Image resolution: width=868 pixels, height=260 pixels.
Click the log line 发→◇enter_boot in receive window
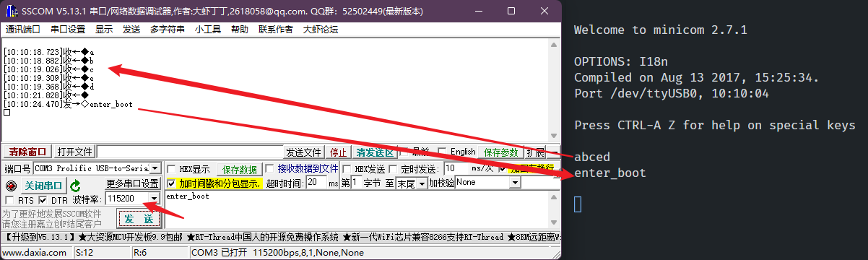(68, 105)
